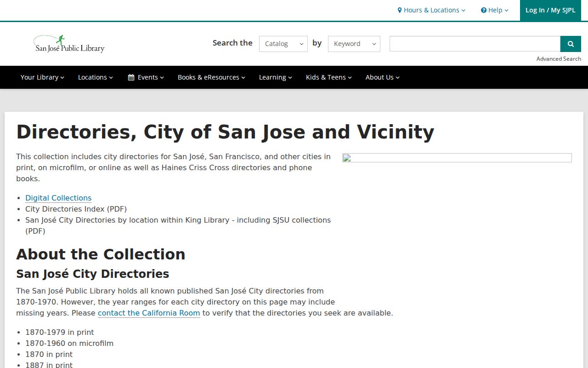This screenshot has height=368, width=588.
Task: Click Log In / My SJPL button
Action: [x=550, y=10]
